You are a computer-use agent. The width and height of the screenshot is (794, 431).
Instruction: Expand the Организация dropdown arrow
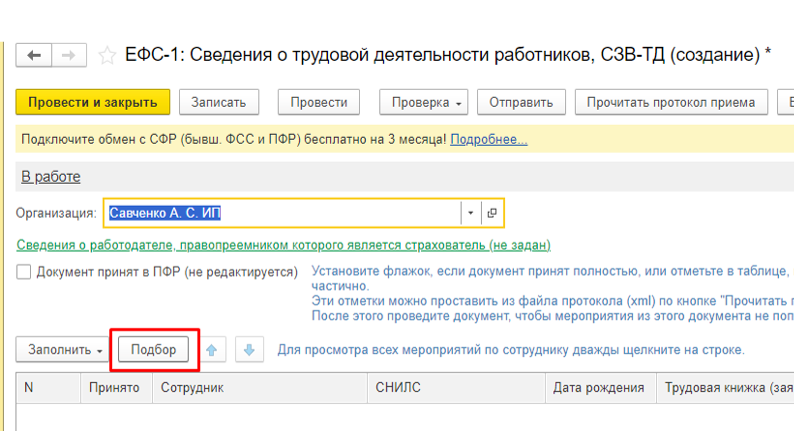click(470, 213)
